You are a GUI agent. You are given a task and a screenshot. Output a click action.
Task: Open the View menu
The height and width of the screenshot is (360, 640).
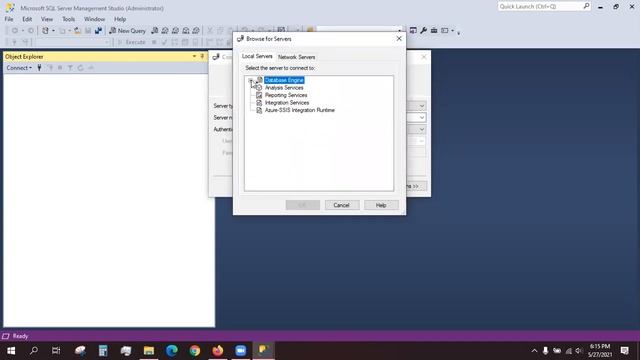47,19
